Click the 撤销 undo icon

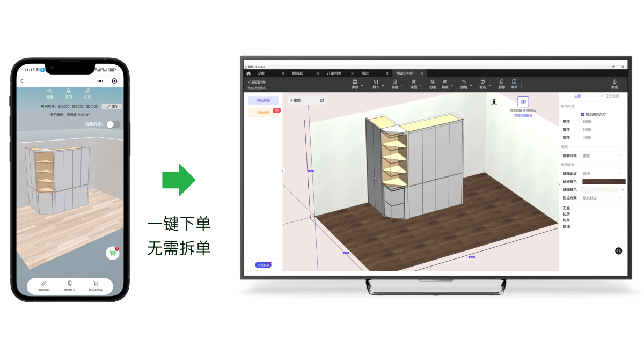click(464, 82)
